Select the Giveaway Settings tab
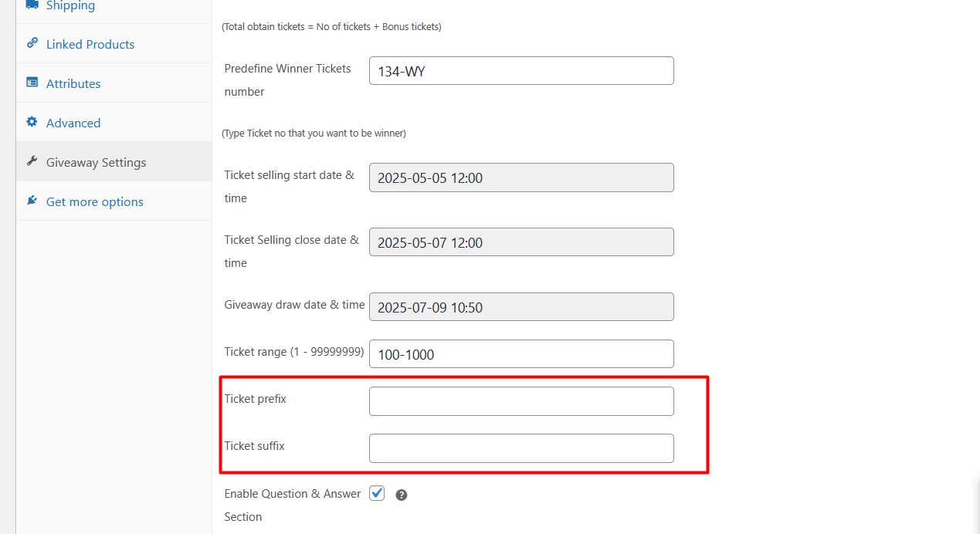The height and width of the screenshot is (534, 980). 96,163
